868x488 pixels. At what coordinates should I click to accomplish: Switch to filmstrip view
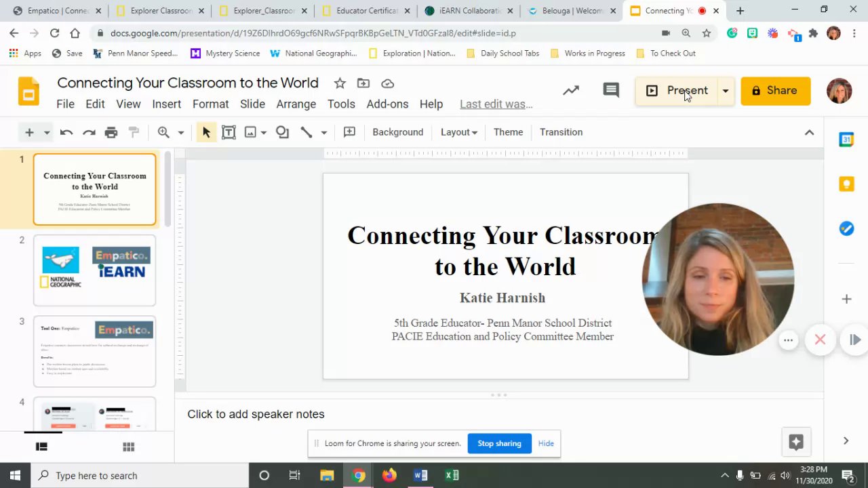coord(41,447)
